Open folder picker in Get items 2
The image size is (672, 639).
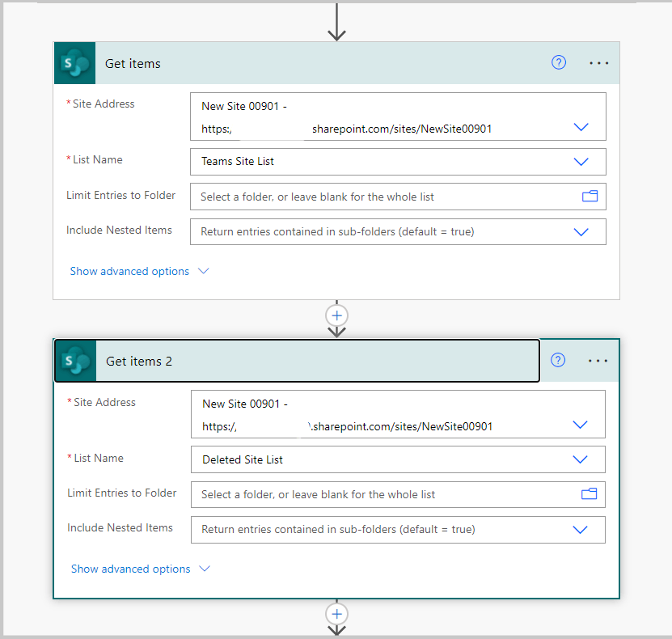589,494
